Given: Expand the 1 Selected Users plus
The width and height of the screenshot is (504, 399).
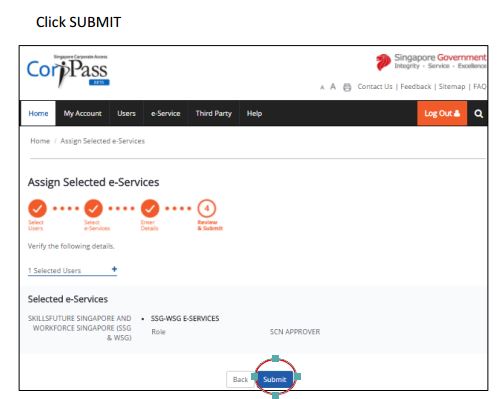Looking at the screenshot, I should coord(114,269).
